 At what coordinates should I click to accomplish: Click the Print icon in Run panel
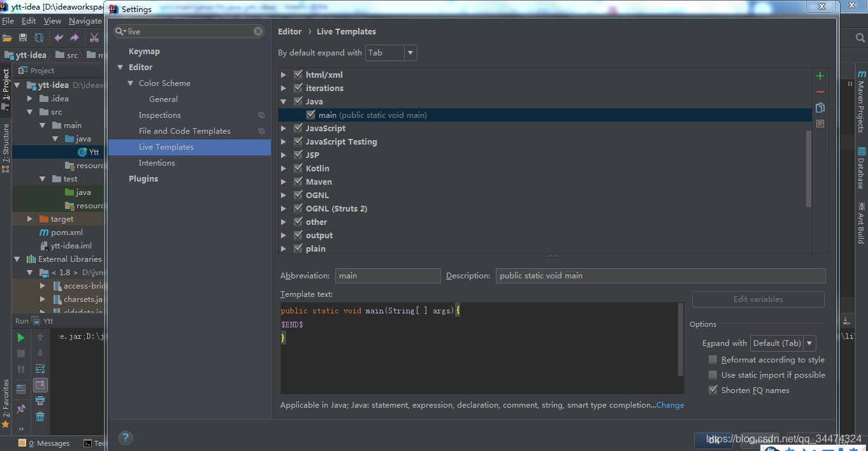tap(40, 401)
